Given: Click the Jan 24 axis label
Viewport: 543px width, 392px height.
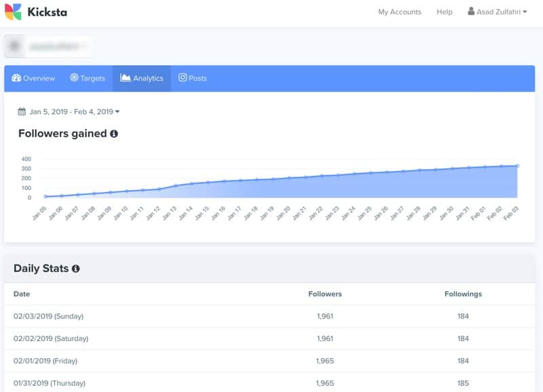Looking at the screenshot, I should (x=348, y=213).
